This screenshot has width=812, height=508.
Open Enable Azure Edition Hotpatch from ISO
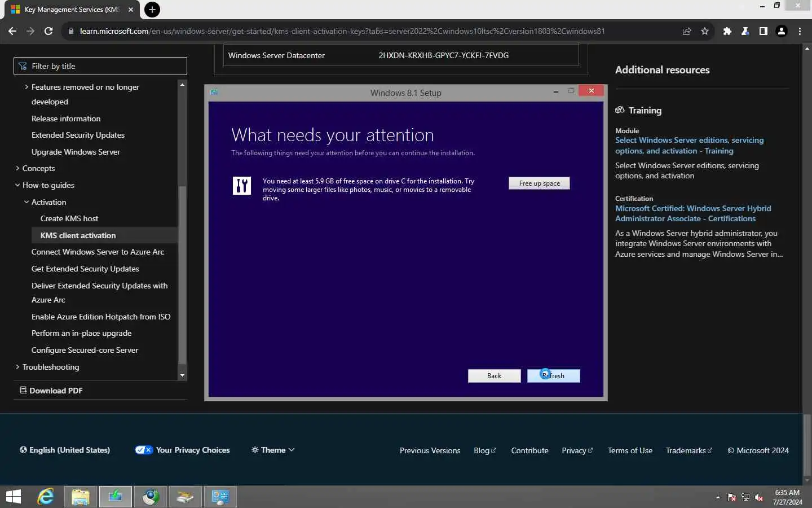pos(101,317)
